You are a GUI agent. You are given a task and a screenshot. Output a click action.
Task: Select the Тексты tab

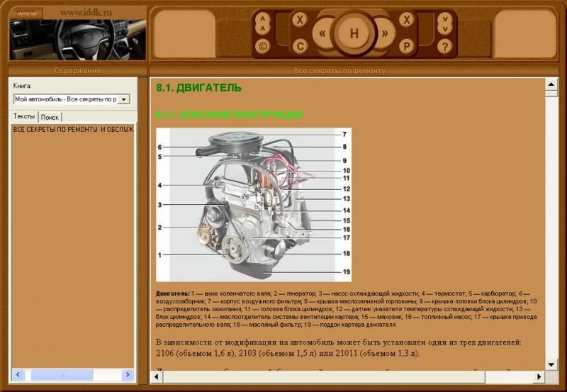click(x=24, y=116)
